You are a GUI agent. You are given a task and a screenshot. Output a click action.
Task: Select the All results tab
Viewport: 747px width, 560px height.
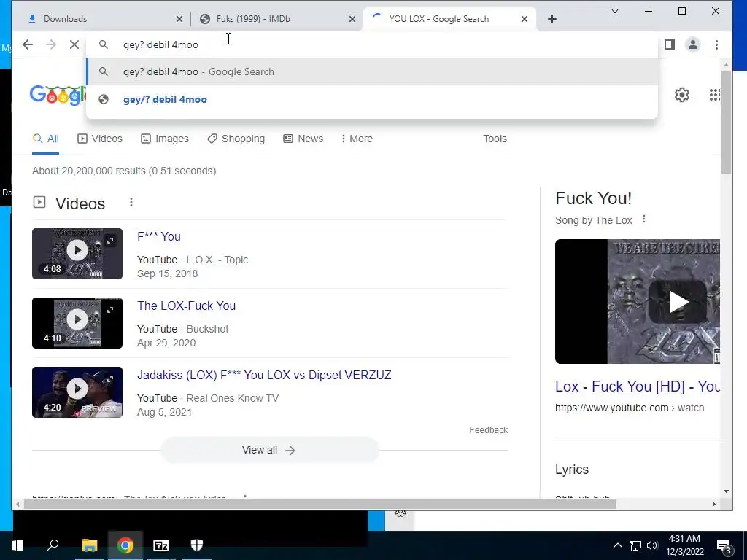[x=46, y=139]
